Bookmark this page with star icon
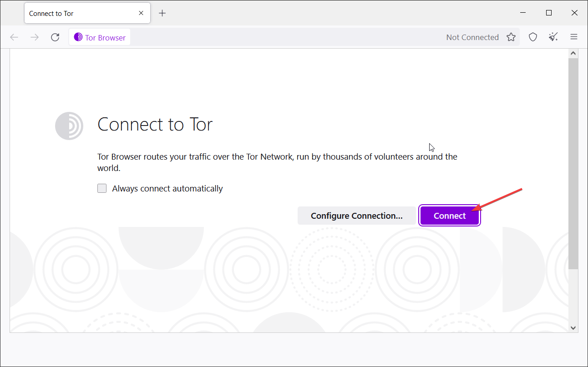Viewport: 588px width, 367px height. click(511, 37)
